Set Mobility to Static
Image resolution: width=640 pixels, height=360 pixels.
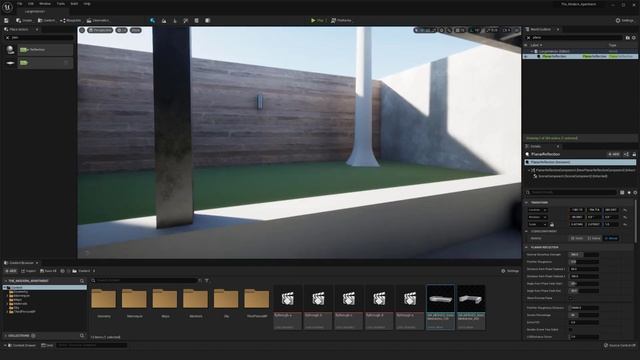577,238
